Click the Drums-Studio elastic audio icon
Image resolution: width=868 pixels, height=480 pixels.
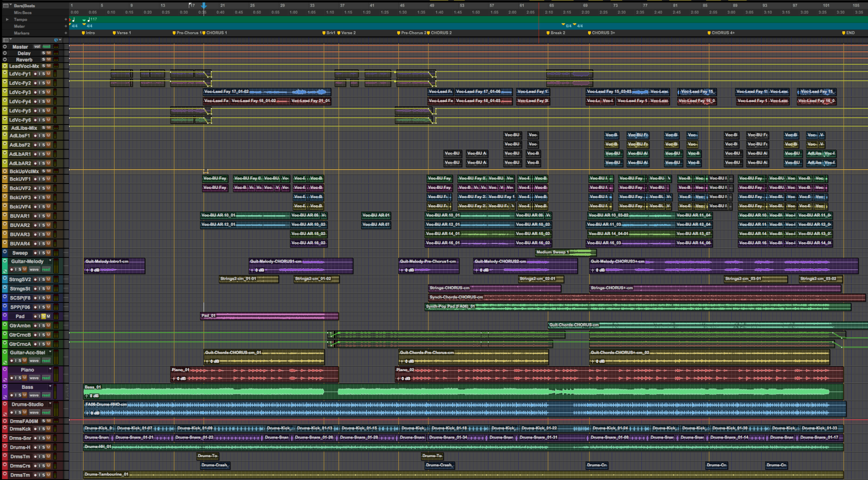pos(5,414)
